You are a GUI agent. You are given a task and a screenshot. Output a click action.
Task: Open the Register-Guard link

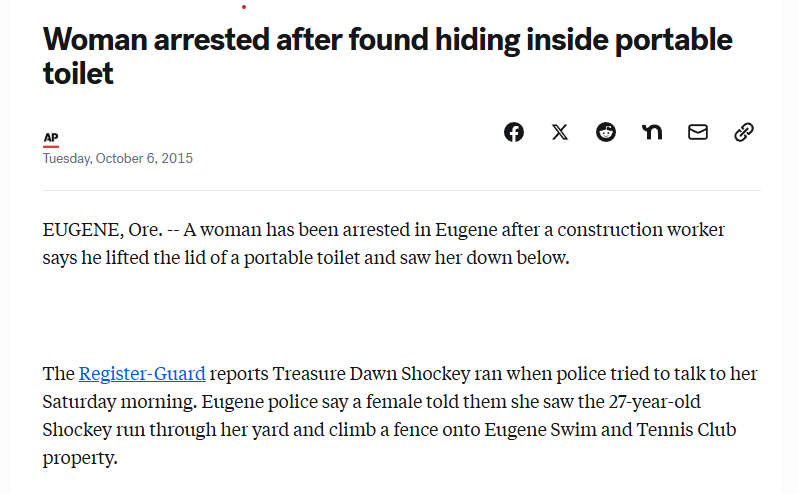click(142, 374)
